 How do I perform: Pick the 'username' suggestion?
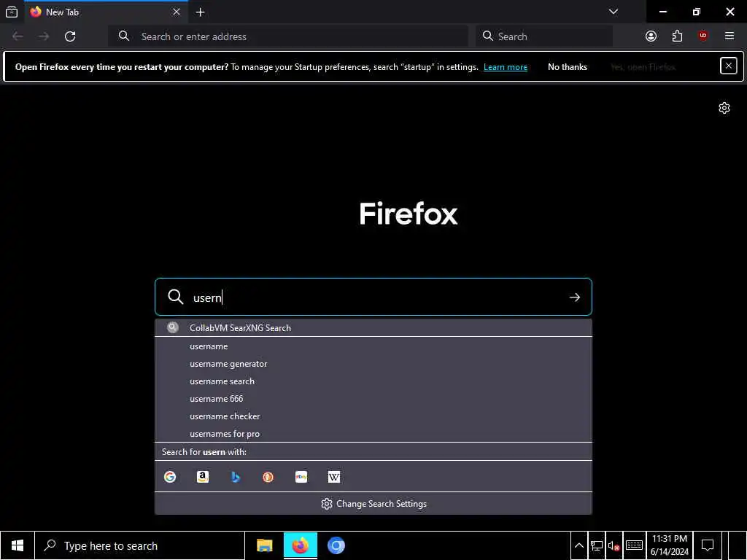[373, 346]
